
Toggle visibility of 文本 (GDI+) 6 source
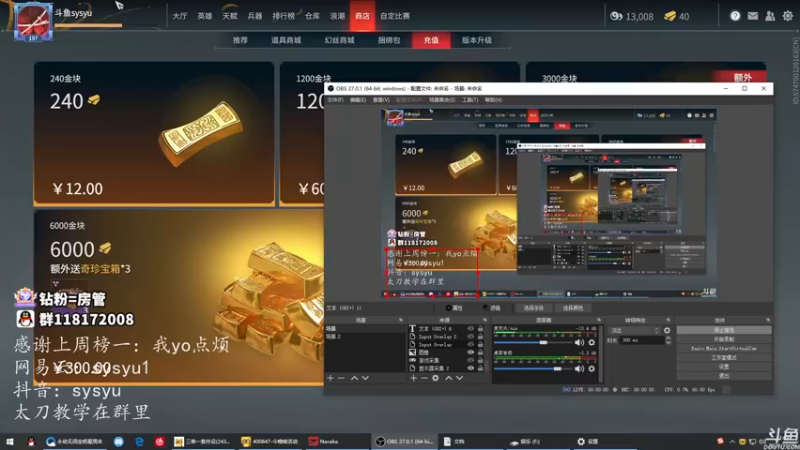470,329
